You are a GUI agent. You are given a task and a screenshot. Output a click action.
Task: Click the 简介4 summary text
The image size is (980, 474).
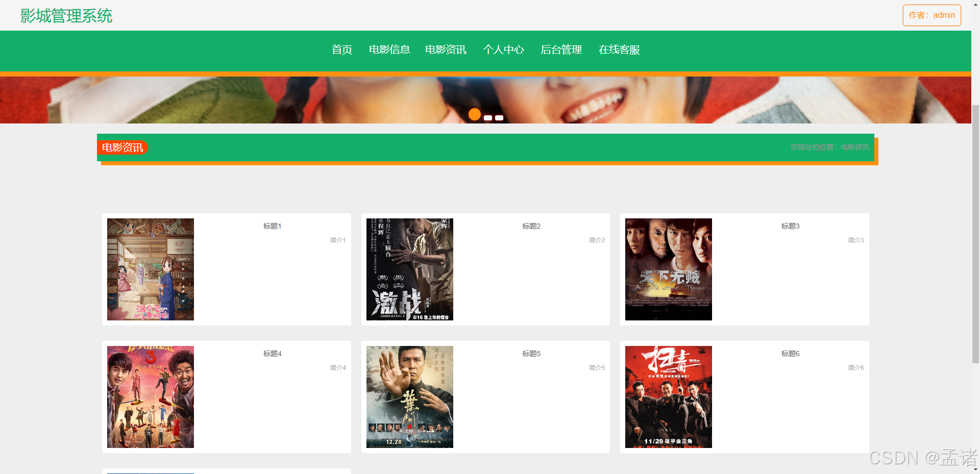[338, 367]
